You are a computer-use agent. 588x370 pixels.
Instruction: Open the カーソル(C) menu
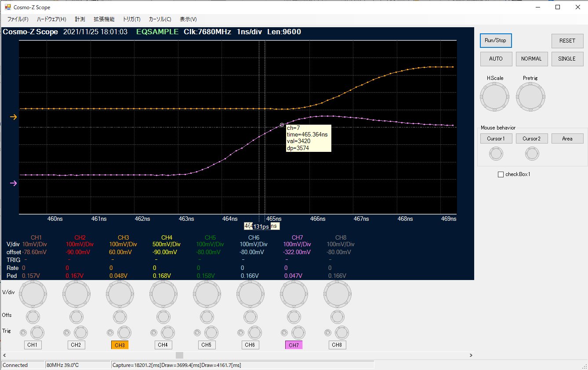click(160, 19)
